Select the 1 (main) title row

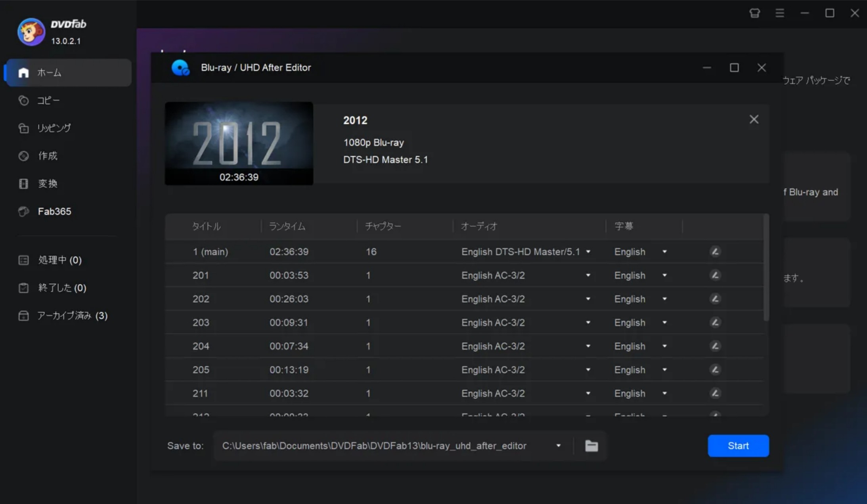click(x=464, y=252)
